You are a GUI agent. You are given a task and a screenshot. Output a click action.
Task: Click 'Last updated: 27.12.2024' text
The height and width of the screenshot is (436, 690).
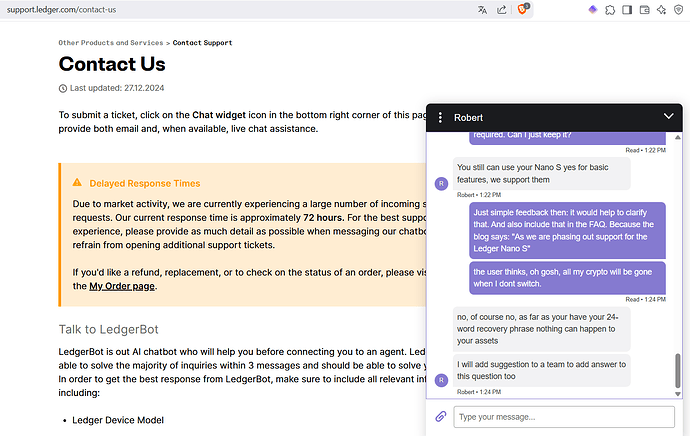117,88
